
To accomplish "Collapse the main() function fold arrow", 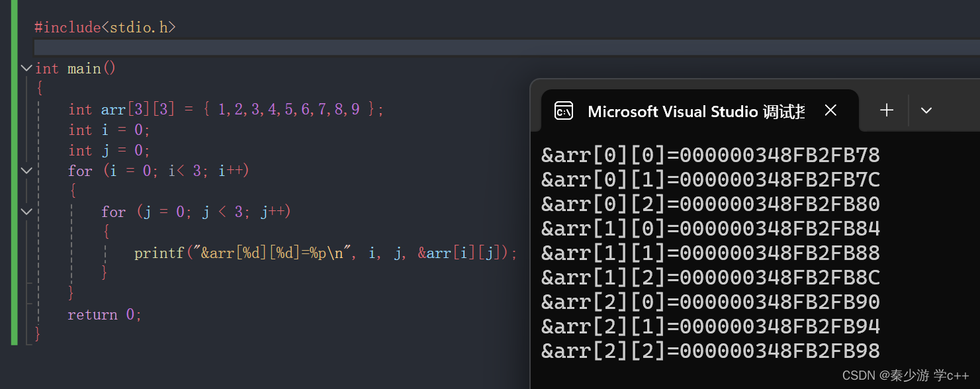I will click(26, 68).
